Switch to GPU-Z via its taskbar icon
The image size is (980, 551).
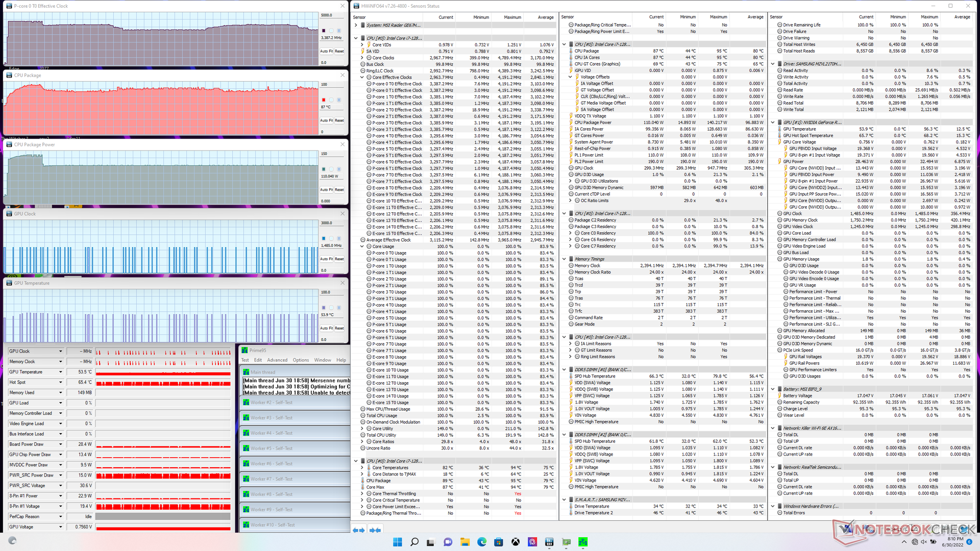click(566, 542)
